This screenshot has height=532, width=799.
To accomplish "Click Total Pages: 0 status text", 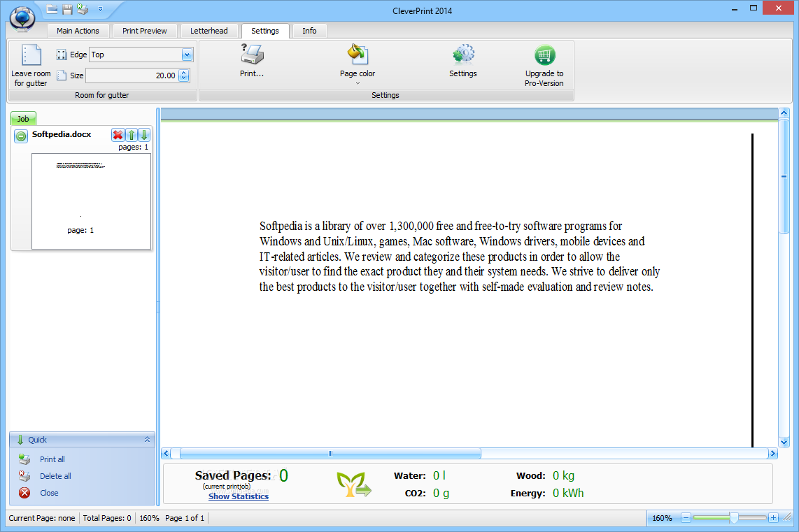I will click(x=107, y=518).
